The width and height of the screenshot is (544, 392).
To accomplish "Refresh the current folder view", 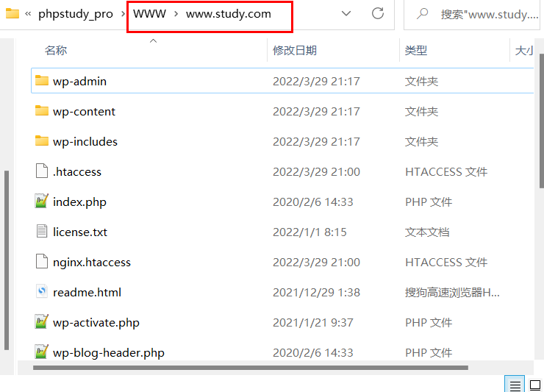I will 377,13.
